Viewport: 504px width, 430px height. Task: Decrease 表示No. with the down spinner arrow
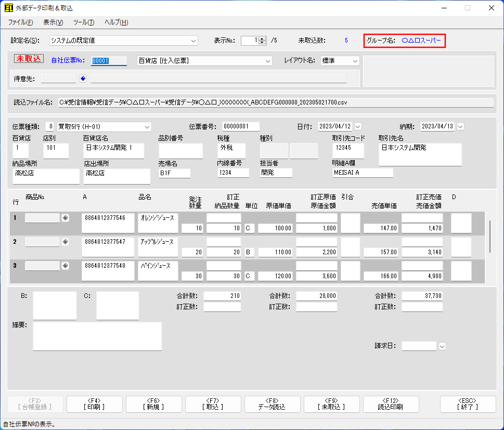tap(262, 43)
